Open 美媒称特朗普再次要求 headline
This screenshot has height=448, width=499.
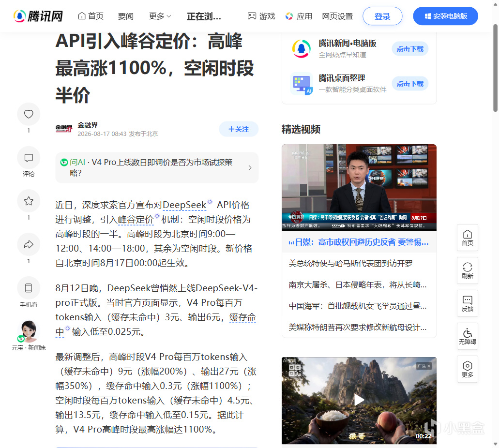click(x=357, y=328)
